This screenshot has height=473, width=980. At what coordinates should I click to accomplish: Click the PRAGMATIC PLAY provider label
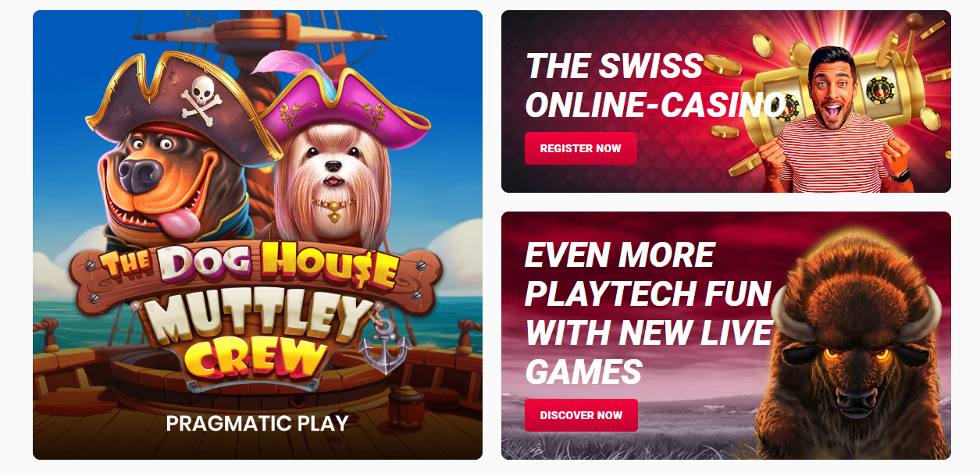click(258, 423)
